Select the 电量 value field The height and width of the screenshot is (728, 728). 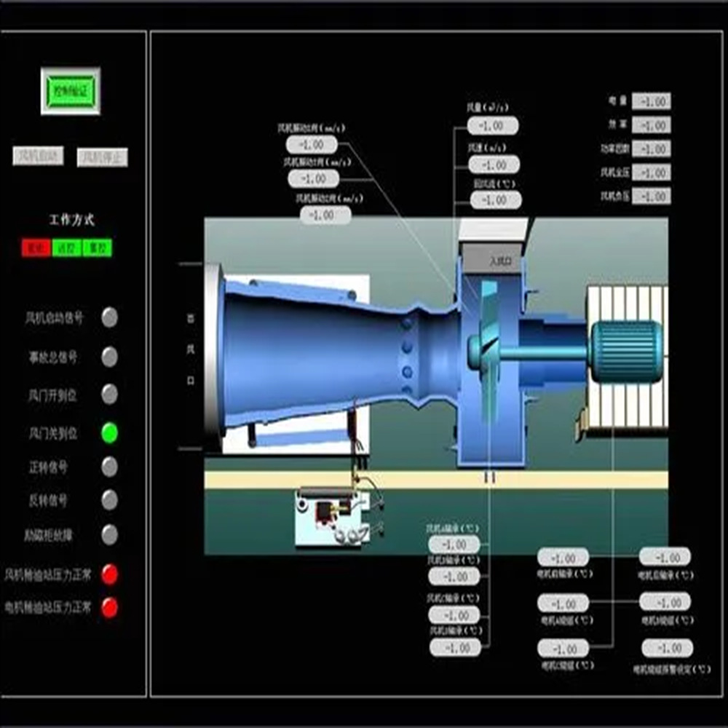coord(652,101)
